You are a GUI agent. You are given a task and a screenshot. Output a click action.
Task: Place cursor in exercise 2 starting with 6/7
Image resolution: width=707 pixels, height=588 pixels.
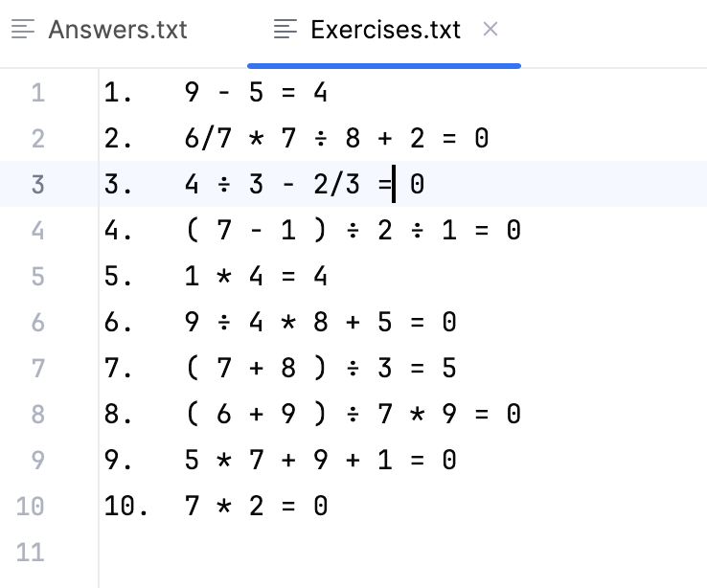coord(336,139)
